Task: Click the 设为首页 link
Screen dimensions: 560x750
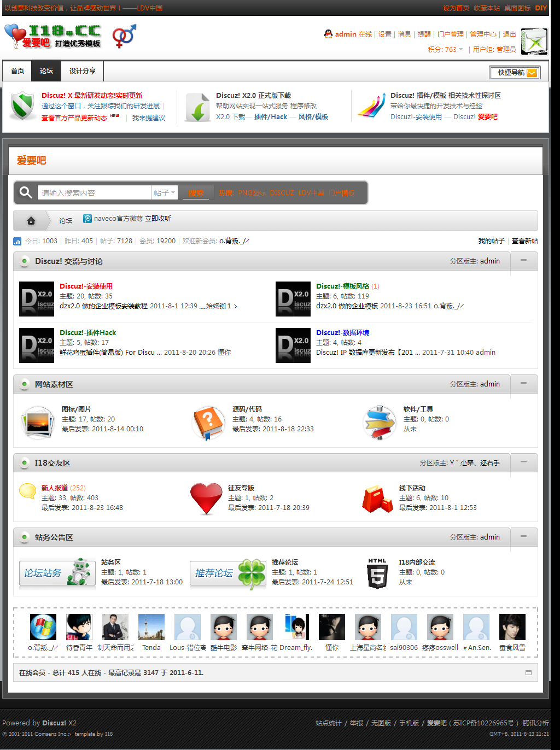Action: click(x=456, y=8)
